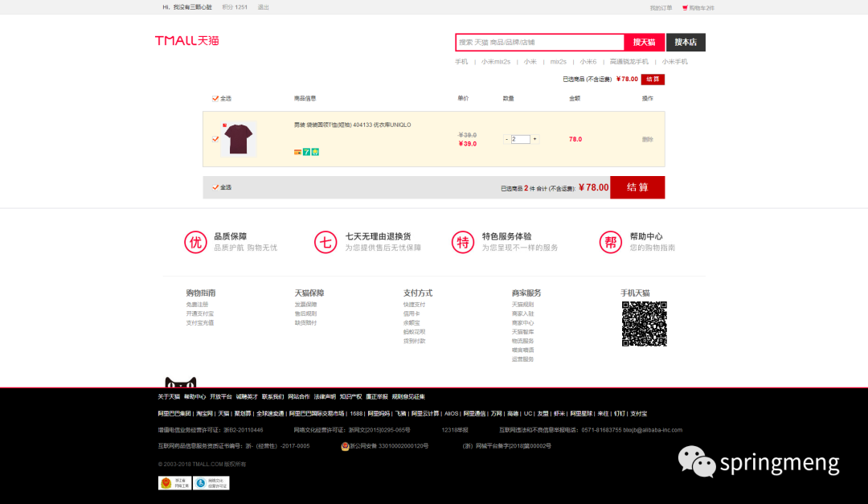Click the 发票保障 footer link
The height and width of the screenshot is (504, 868).
tap(305, 305)
